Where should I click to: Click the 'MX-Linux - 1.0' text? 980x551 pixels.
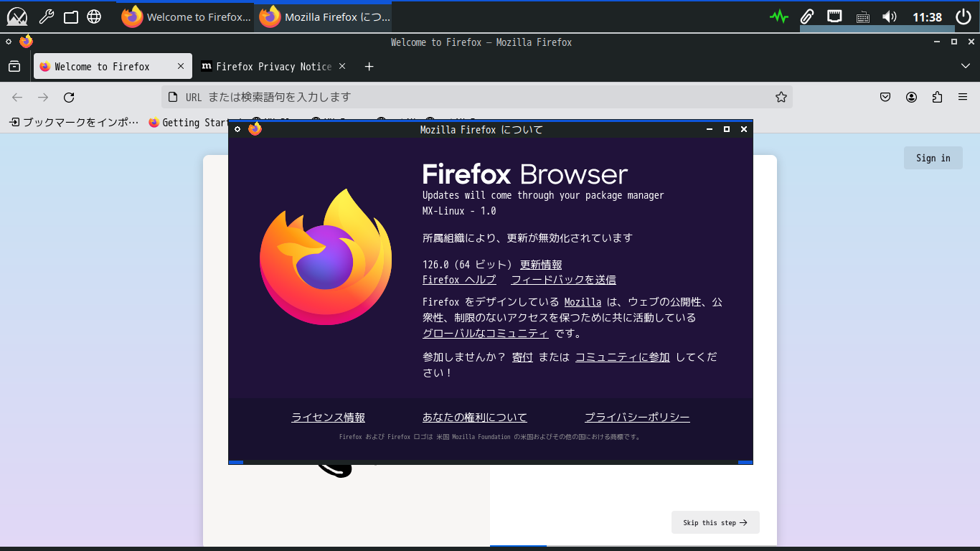coord(459,211)
